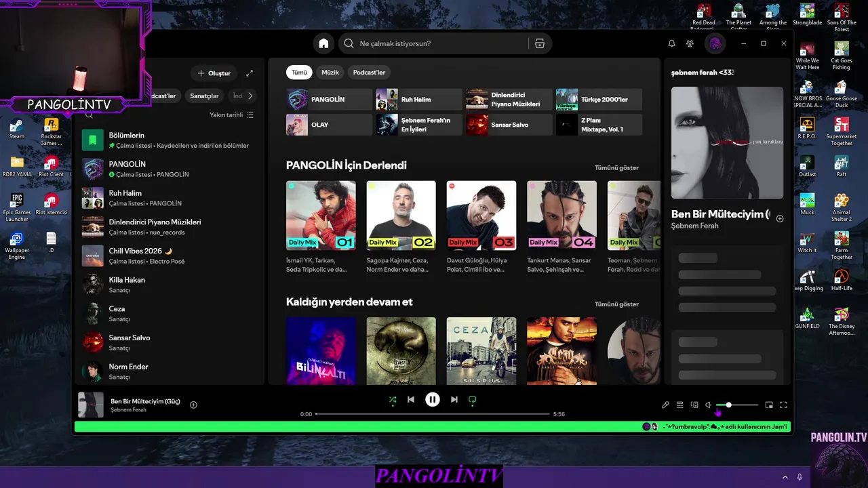868x488 pixels.
Task: Open friend activity icon in Spotify header
Action: coord(690,43)
